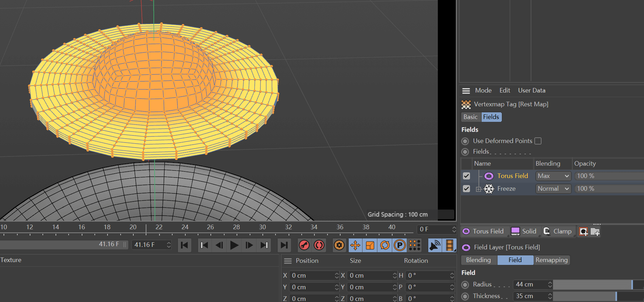Viewport: 644px width, 302px height.
Task: Toggle animation dot beside Thickness
Action: tap(465, 296)
